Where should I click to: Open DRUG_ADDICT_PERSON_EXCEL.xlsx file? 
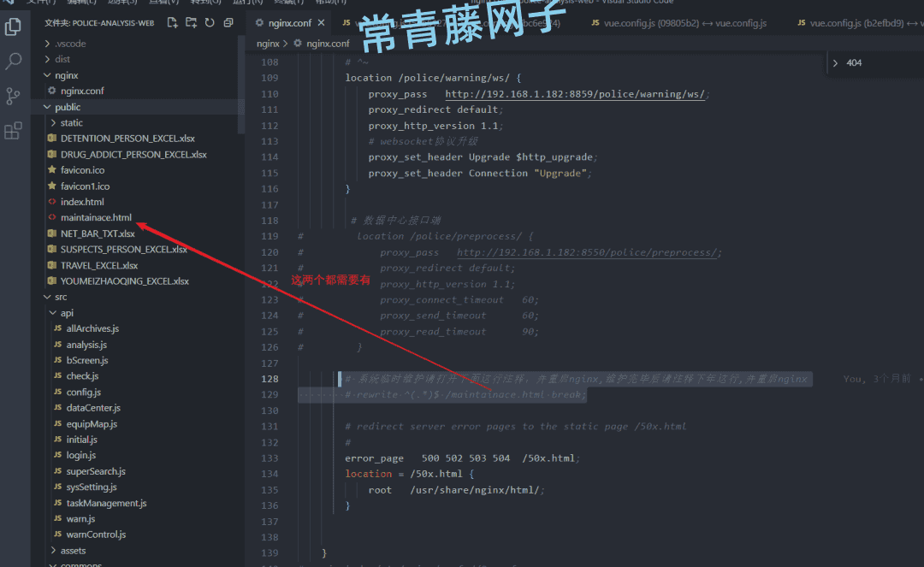tap(133, 154)
